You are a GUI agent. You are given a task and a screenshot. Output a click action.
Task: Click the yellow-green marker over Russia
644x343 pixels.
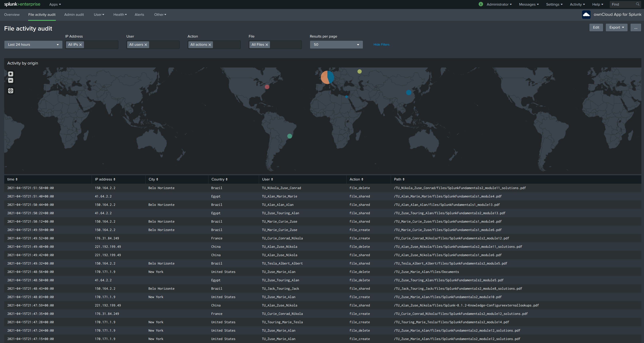(359, 72)
